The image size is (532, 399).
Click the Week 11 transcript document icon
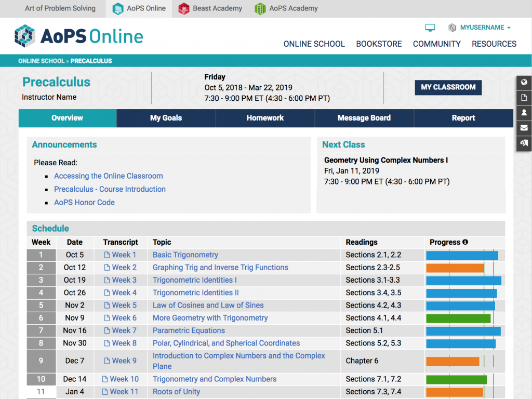pyautogui.click(x=105, y=392)
